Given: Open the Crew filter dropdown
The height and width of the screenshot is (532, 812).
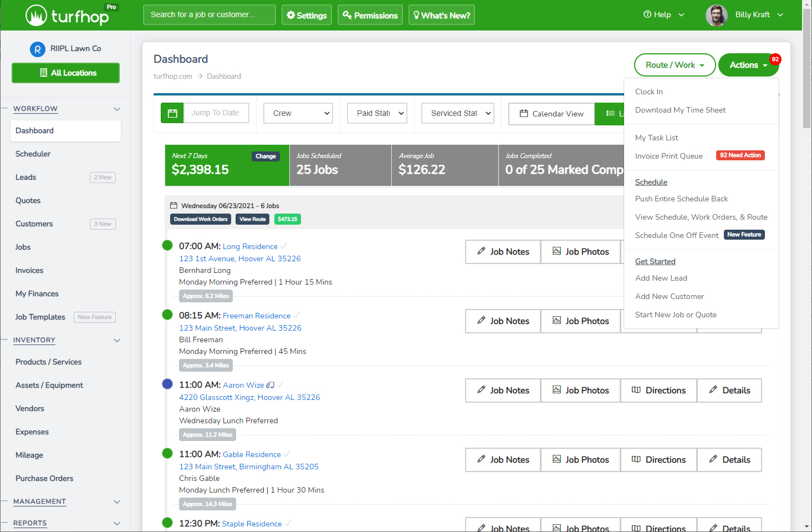Looking at the screenshot, I should (298, 113).
